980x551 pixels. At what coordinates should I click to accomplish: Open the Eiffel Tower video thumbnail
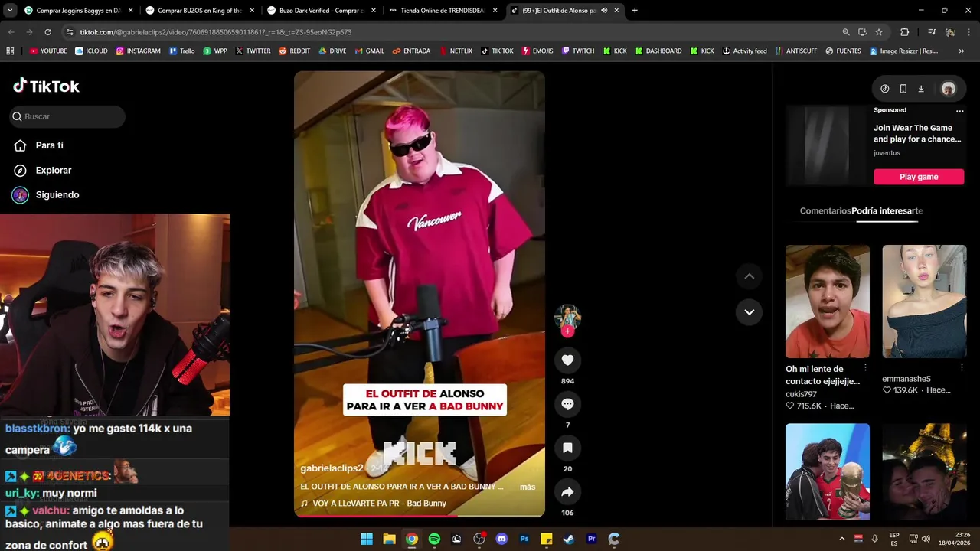(x=924, y=472)
